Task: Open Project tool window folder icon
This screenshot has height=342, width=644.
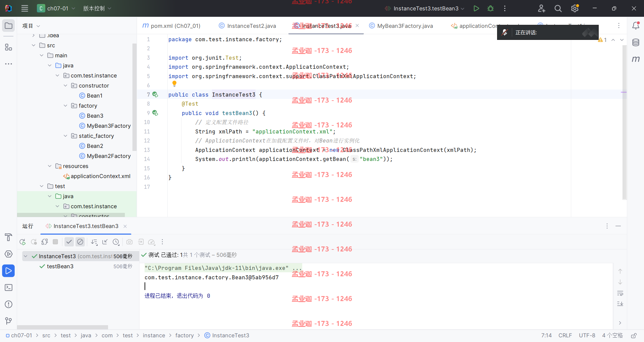Action: click(8, 26)
